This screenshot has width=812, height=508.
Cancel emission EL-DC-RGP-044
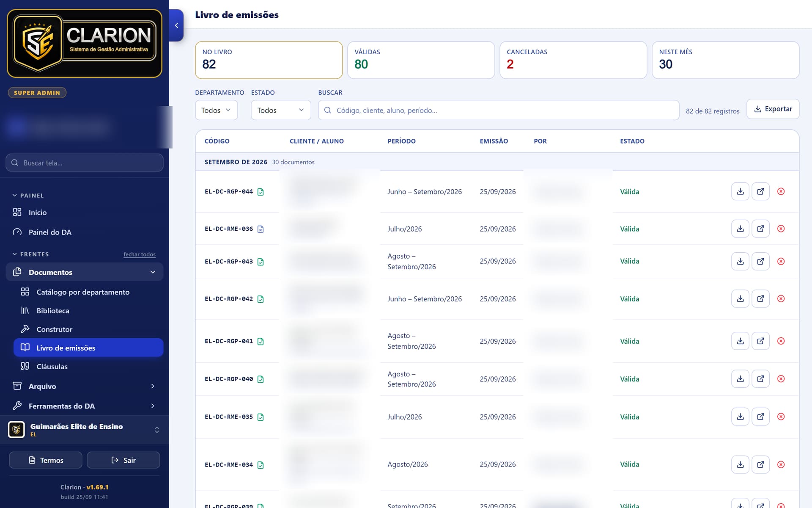coord(781,191)
